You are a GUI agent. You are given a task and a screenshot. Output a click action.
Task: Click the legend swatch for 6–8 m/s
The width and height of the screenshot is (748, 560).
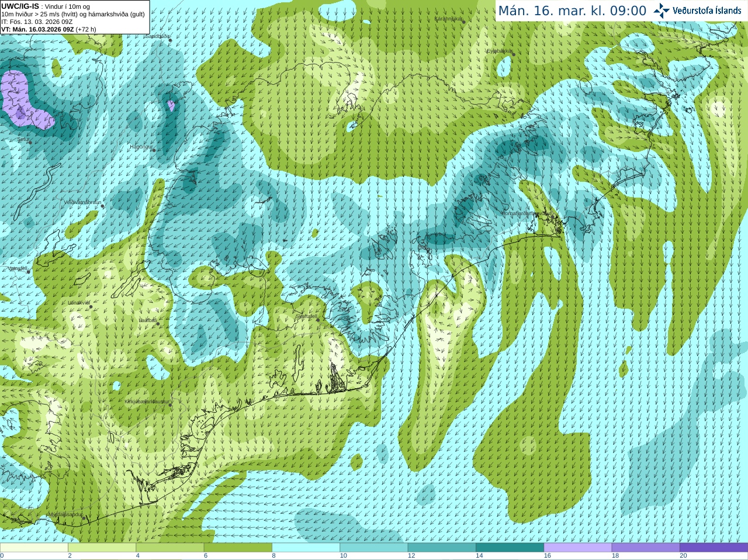[x=238, y=548]
